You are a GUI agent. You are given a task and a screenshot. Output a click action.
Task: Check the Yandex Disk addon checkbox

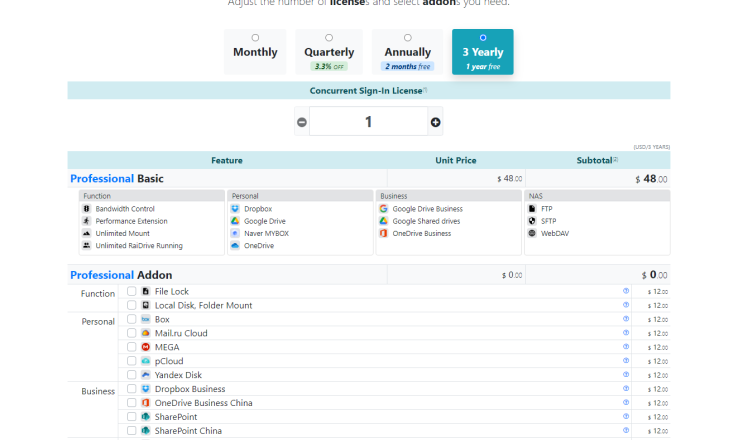132,375
